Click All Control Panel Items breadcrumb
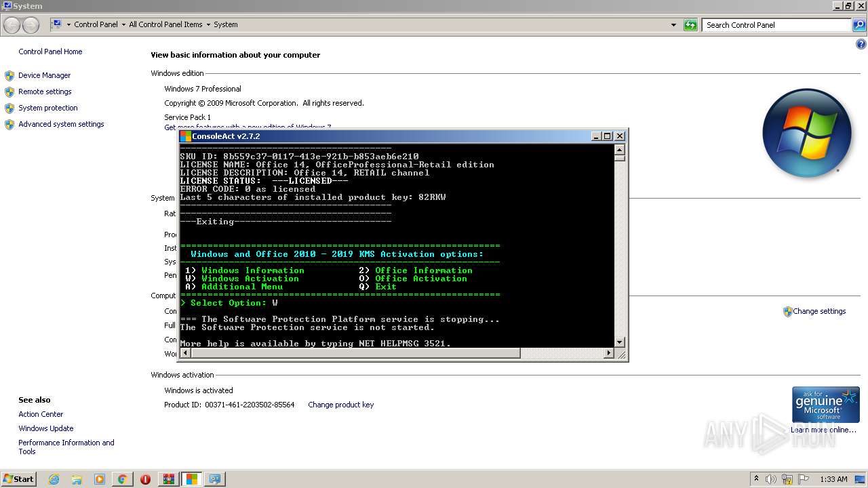This screenshot has width=868, height=488. tap(165, 24)
